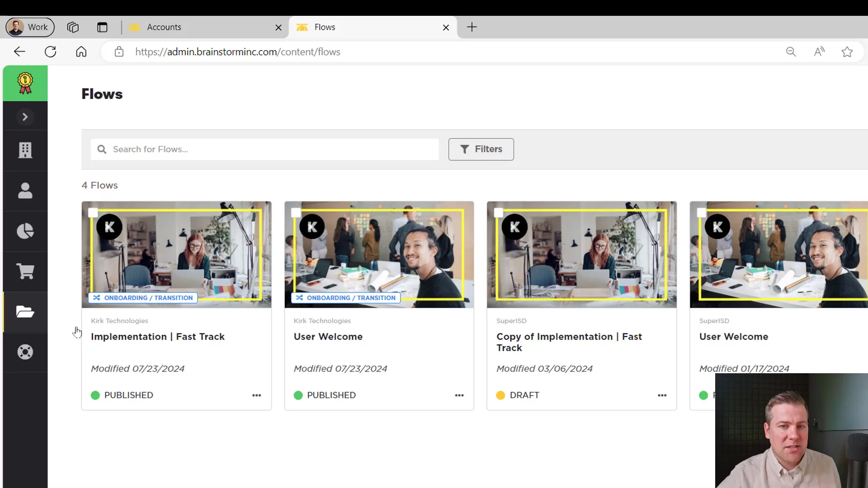The height and width of the screenshot is (488, 868).
Task: Select the Kirk Technologies User Welcome card checkbox
Action: click(296, 212)
